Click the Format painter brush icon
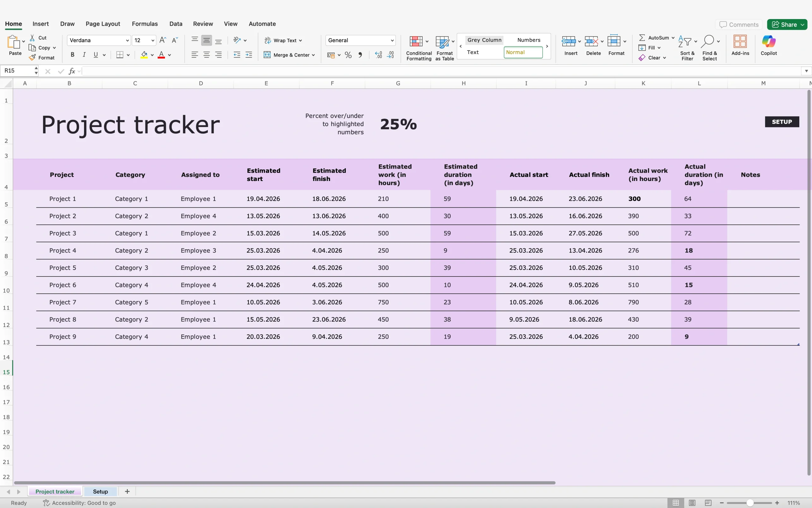The image size is (812, 508). click(x=32, y=57)
